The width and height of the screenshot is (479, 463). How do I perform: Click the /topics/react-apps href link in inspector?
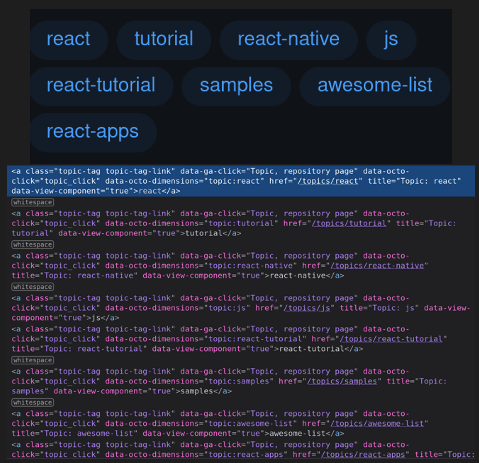click(x=363, y=455)
